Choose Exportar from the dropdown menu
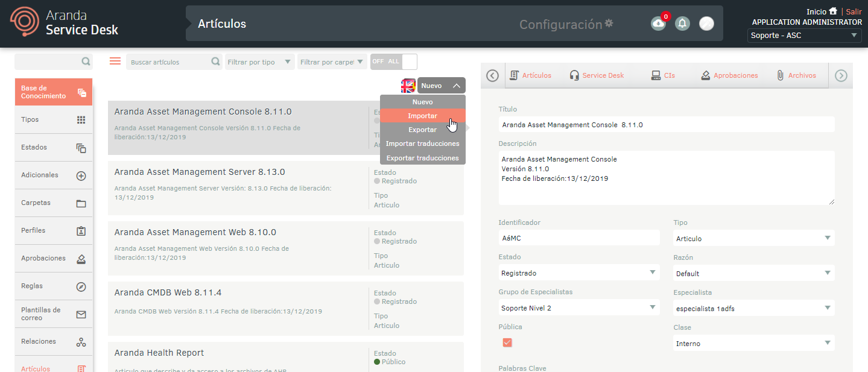Viewport: 868px width, 372px height. [x=423, y=130]
